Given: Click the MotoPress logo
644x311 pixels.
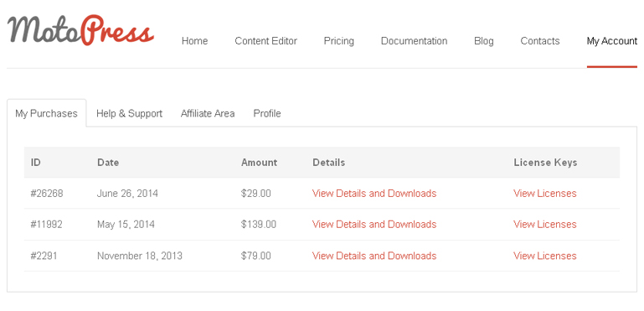Looking at the screenshot, I should point(80,30).
